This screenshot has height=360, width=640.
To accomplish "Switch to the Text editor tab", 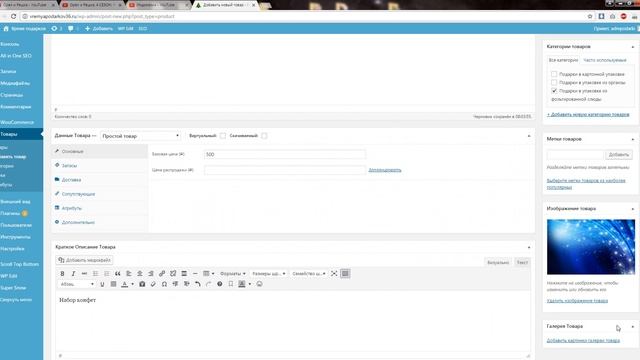I will (x=522, y=262).
